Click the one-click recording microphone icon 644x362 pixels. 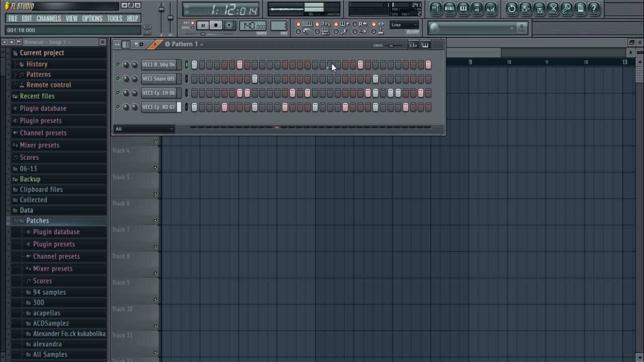(567, 8)
